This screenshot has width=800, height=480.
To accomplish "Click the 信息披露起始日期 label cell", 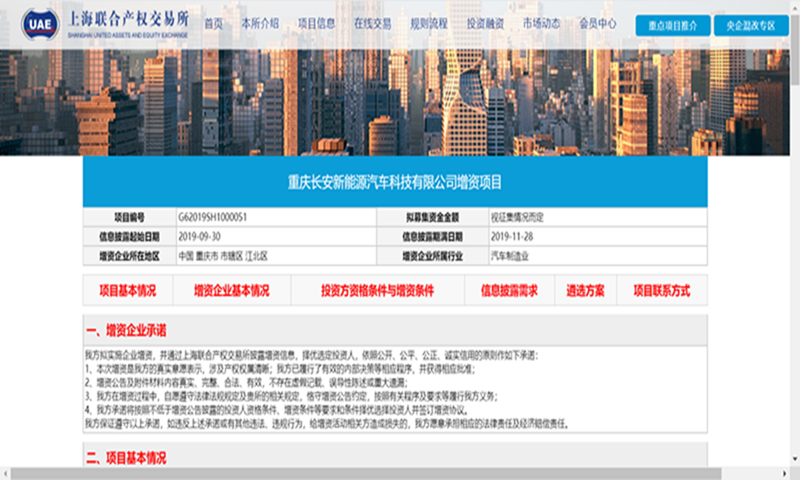I will (x=130, y=237).
